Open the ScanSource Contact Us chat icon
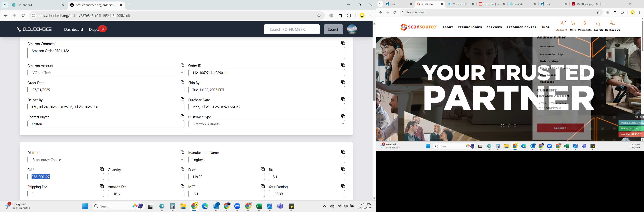644x212 pixels. pos(612,23)
